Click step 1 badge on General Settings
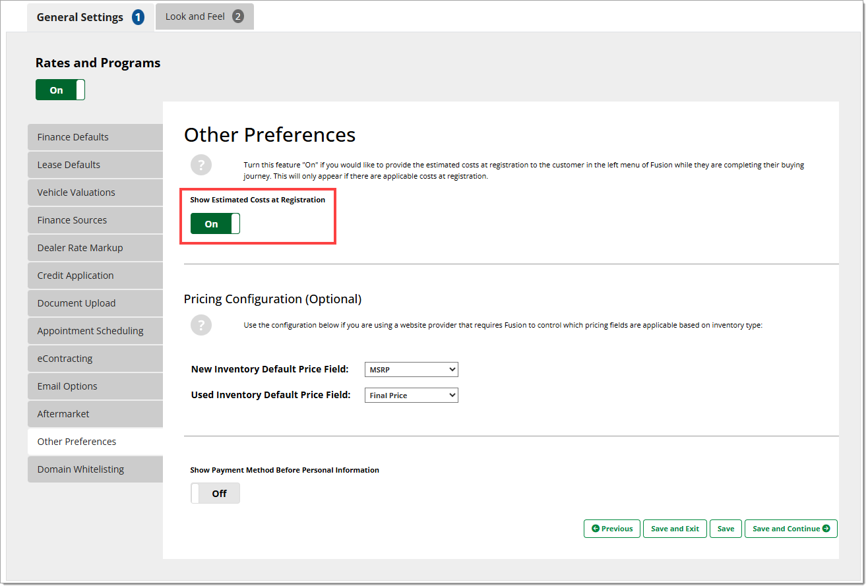 138,18
